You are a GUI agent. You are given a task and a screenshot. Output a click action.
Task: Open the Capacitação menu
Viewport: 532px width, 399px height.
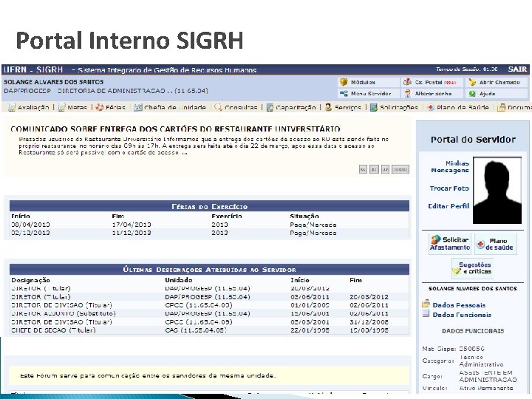pyautogui.click(x=296, y=108)
